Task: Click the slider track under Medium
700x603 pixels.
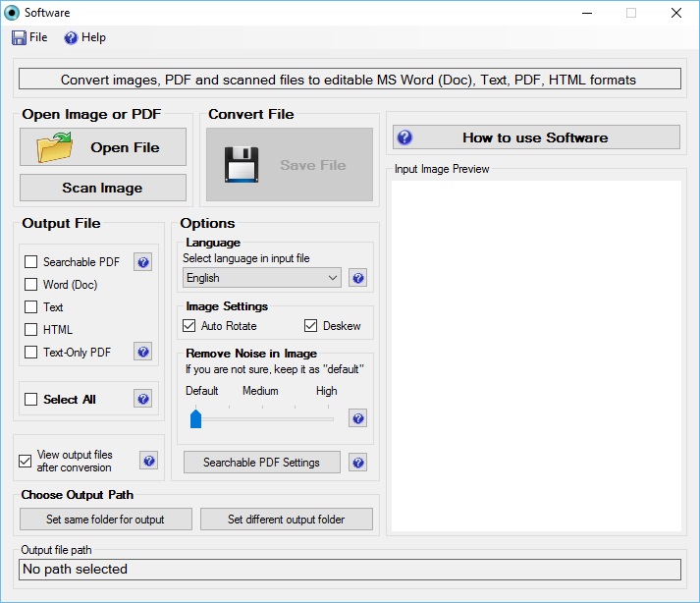Action: [x=262, y=419]
